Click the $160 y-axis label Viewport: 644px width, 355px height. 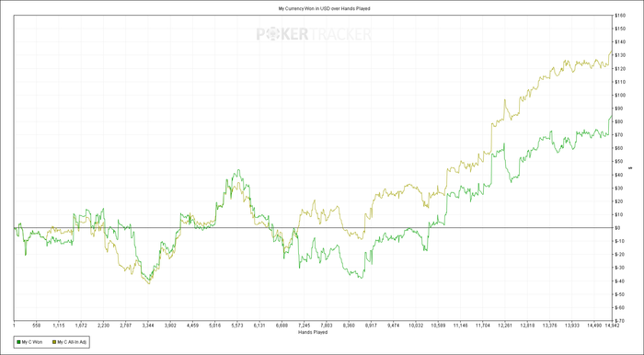(x=619, y=16)
